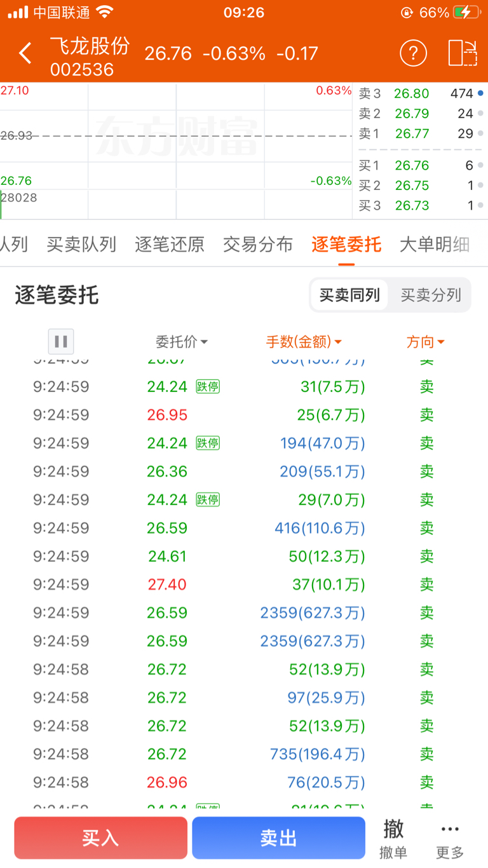Pause the order stream updates
Viewport: 488px width, 868px height.
click(61, 342)
